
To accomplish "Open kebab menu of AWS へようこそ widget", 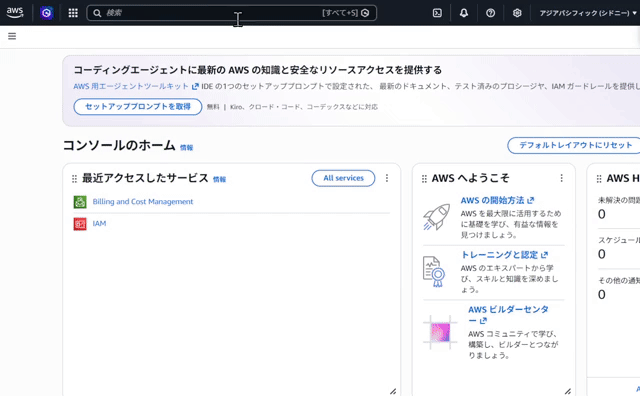I will [x=562, y=178].
